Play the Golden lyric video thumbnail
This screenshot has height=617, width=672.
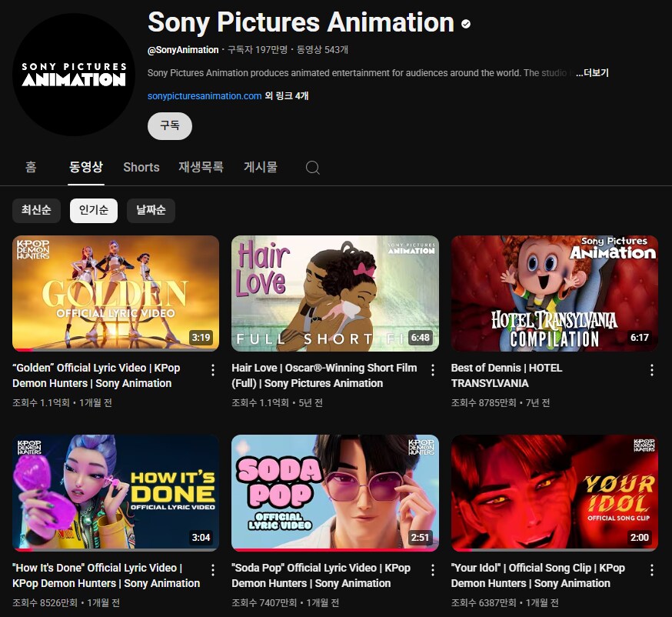tap(115, 293)
